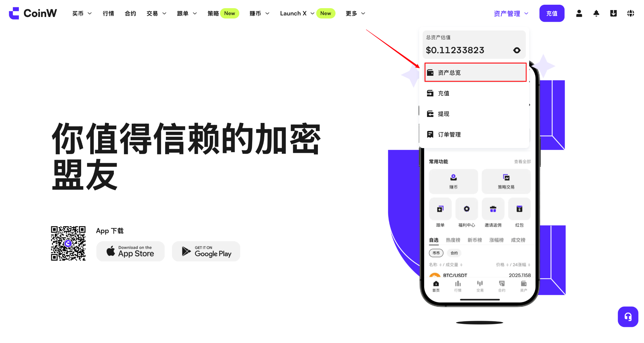Hide total asset value with eye icon
644x343 pixels.
pyautogui.click(x=517, y=50)
